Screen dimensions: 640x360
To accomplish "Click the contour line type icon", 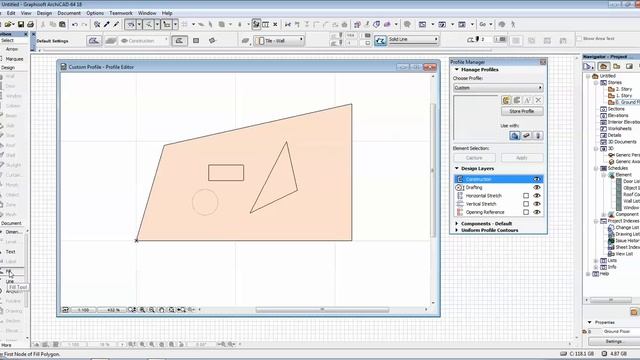I will tap(380, 40).
